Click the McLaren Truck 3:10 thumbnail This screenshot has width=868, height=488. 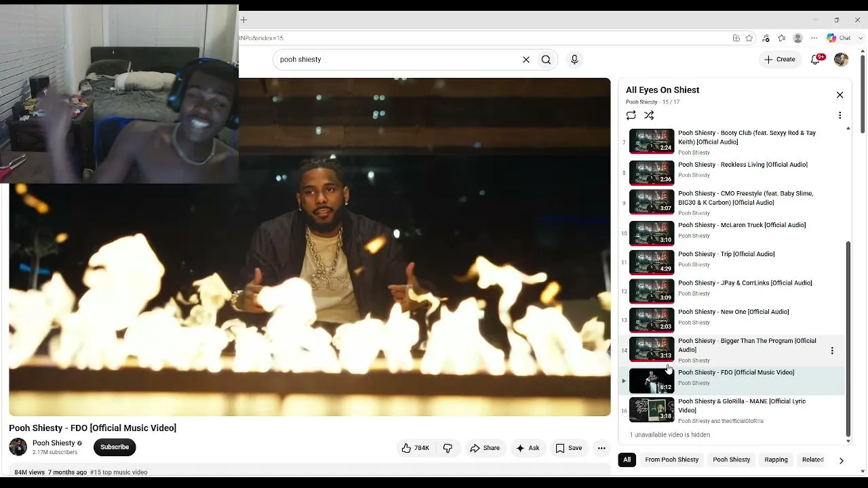click(652, 233)
